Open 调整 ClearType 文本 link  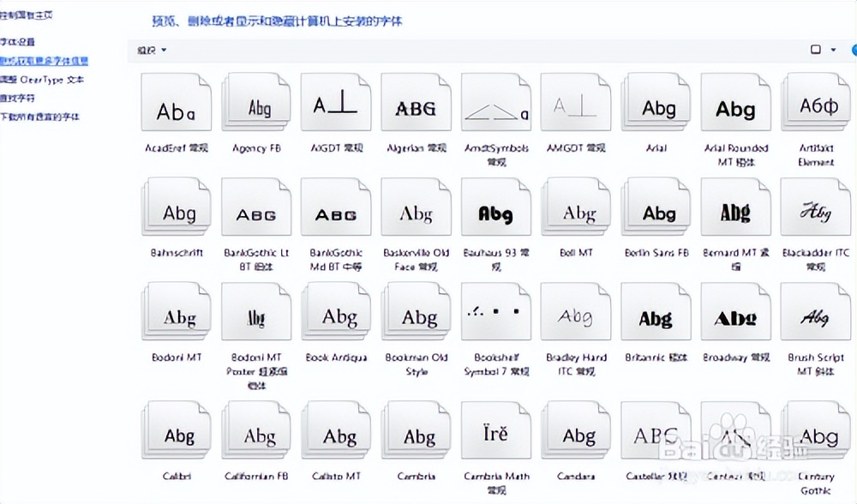[42, 80]
